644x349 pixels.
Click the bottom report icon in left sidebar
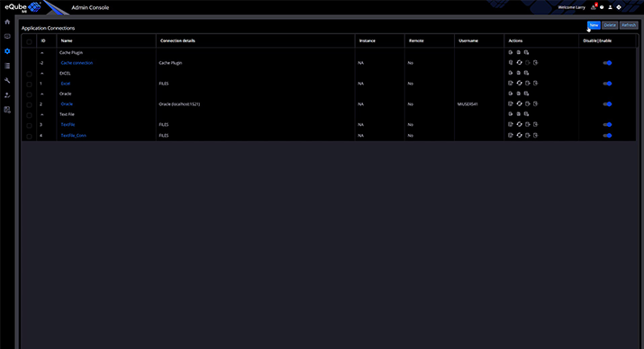tap(7, 110)
